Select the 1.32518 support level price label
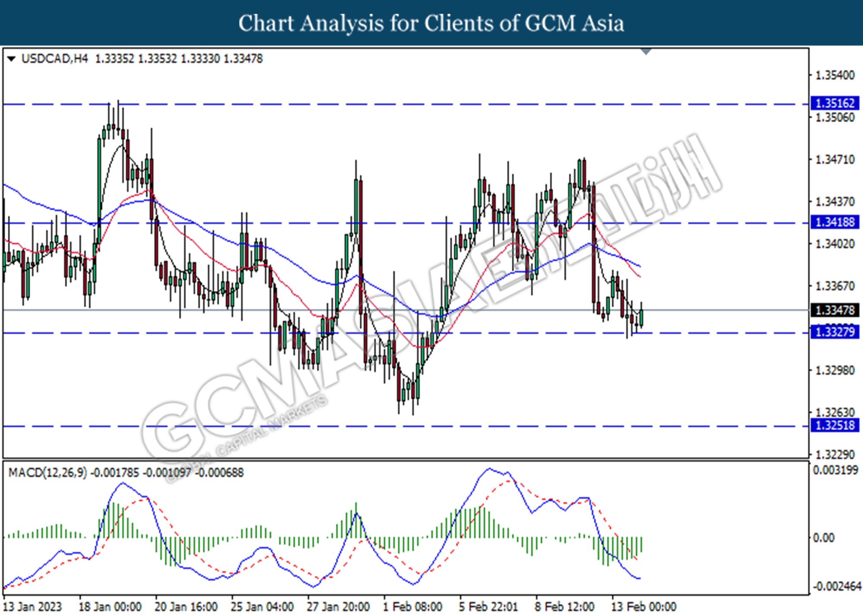 click(835, 425)
